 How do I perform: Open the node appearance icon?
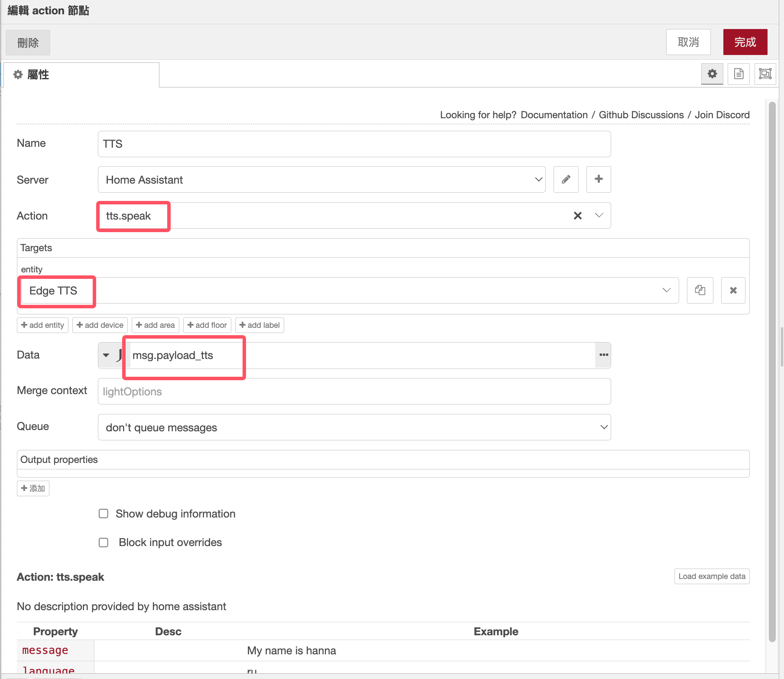pyautogui.click(x=765, y=74)
